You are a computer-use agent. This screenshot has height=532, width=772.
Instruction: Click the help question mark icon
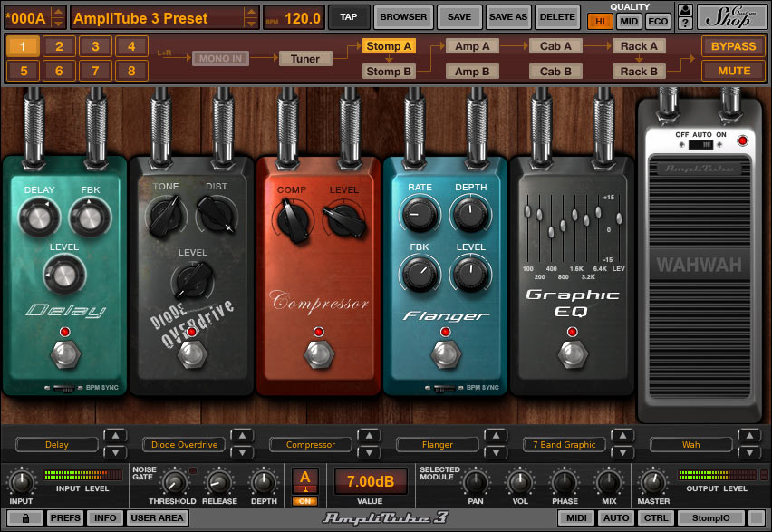click(685, 24)
